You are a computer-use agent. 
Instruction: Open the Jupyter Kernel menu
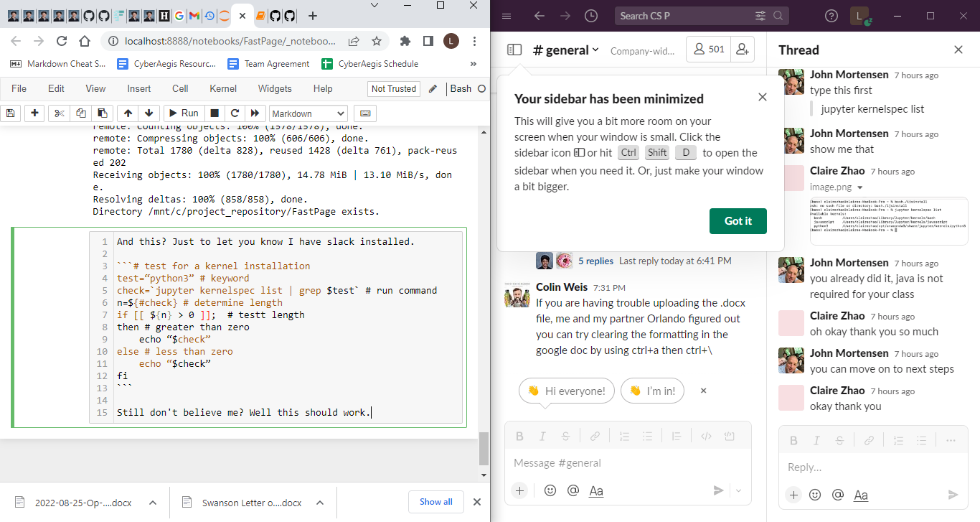223,89
